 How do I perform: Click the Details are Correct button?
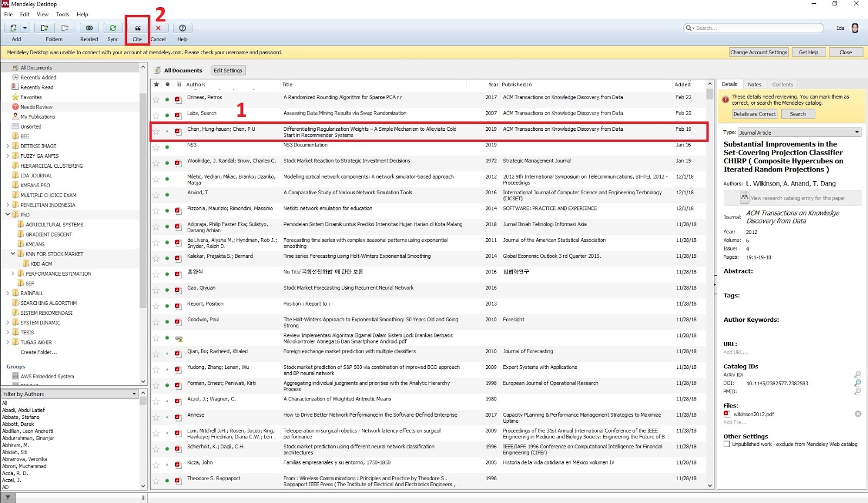tap(755, 114)
